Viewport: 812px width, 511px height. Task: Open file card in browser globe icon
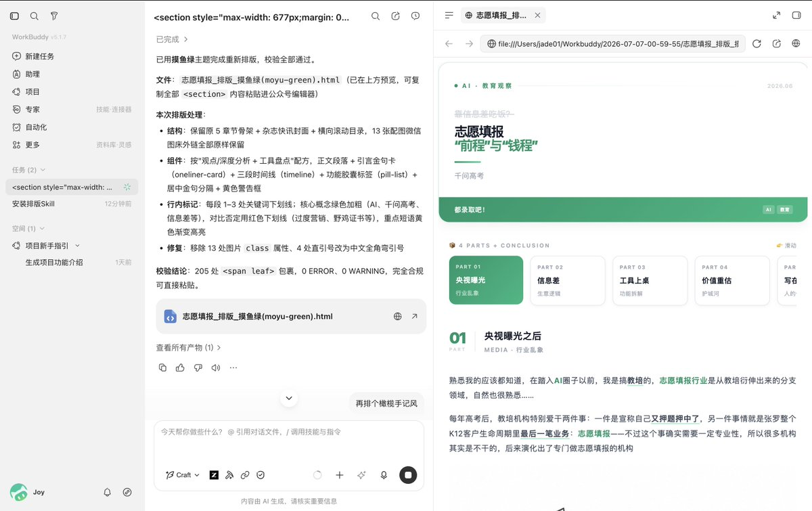click(398, 316)
